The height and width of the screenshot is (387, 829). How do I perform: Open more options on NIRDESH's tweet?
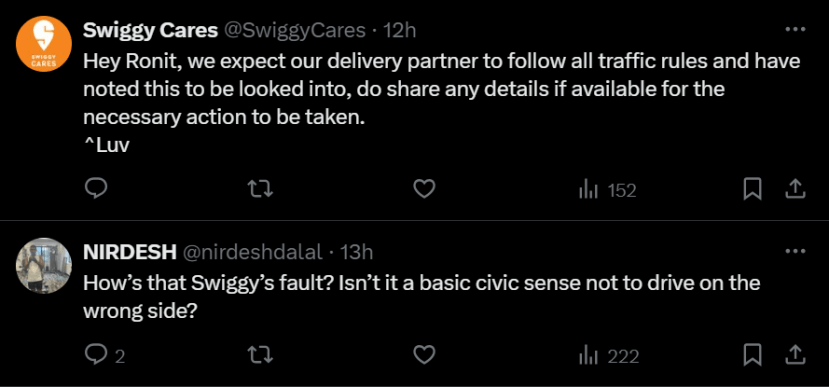coord(795,251)
